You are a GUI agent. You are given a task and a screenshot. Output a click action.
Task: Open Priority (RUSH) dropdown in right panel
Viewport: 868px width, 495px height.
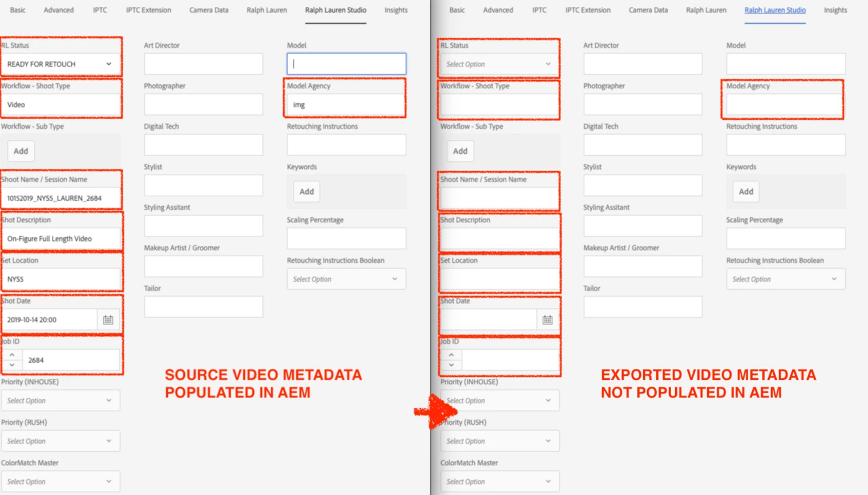pos(500,441)
